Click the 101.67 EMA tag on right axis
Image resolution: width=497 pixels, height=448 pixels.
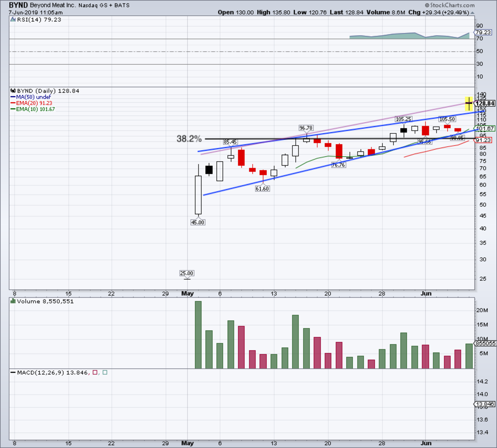(x=484, y=128)
